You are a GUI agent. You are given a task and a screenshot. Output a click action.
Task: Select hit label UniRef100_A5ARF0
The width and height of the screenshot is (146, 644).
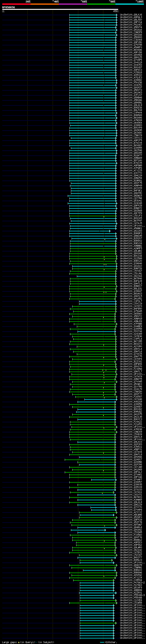click(x=131, y=48)
